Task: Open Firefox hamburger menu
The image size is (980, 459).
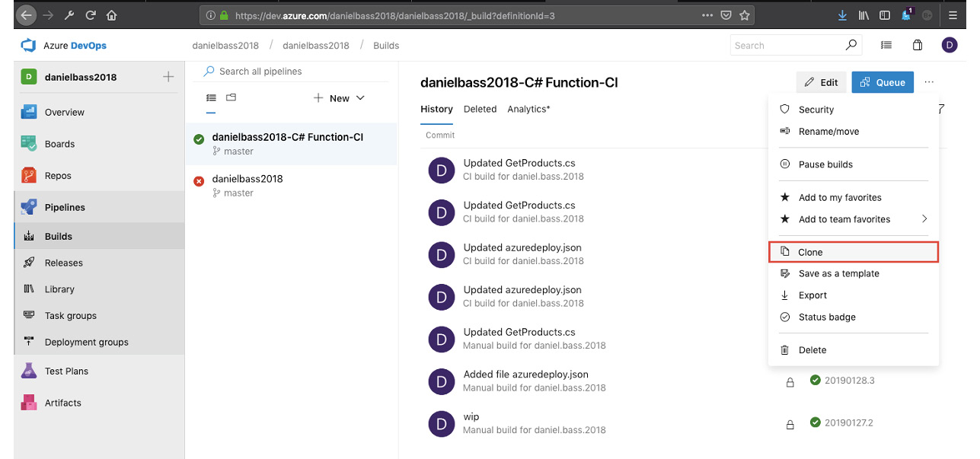Action: click(953, 14)
